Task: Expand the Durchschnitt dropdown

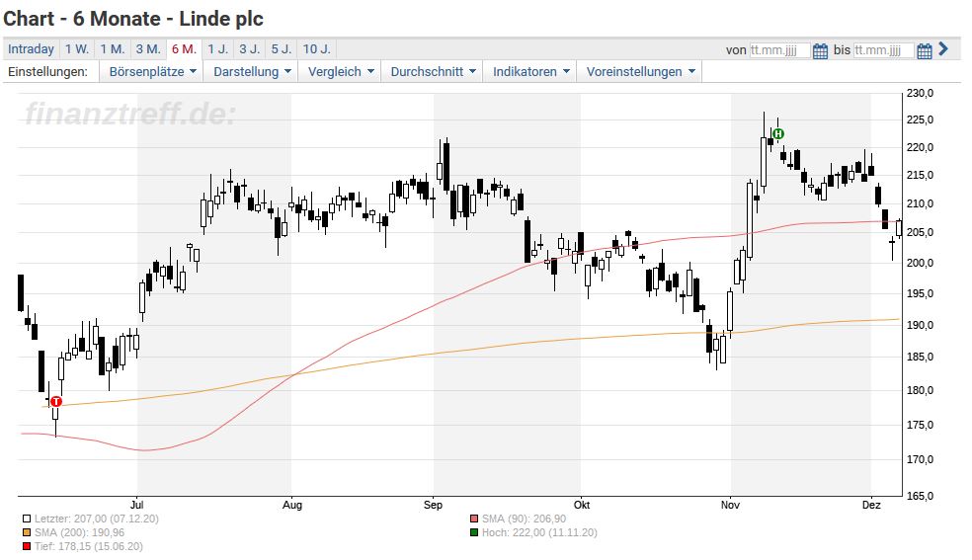Action: pyautogui.click(x=433, y=72)
